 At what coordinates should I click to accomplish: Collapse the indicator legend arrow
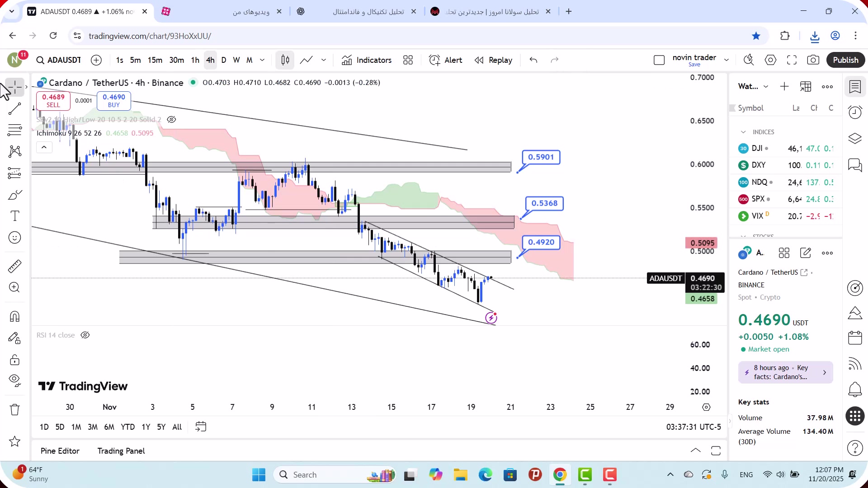tap(44, 147)
